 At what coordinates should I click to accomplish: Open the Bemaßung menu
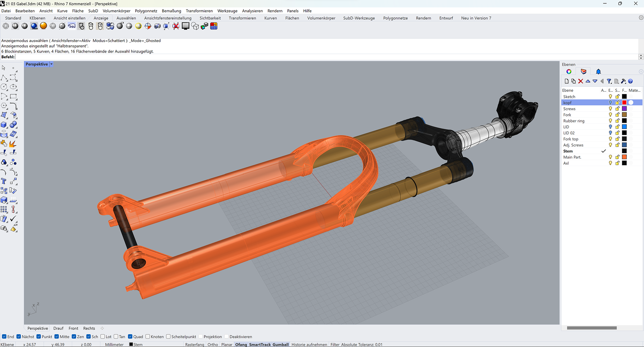171,11
